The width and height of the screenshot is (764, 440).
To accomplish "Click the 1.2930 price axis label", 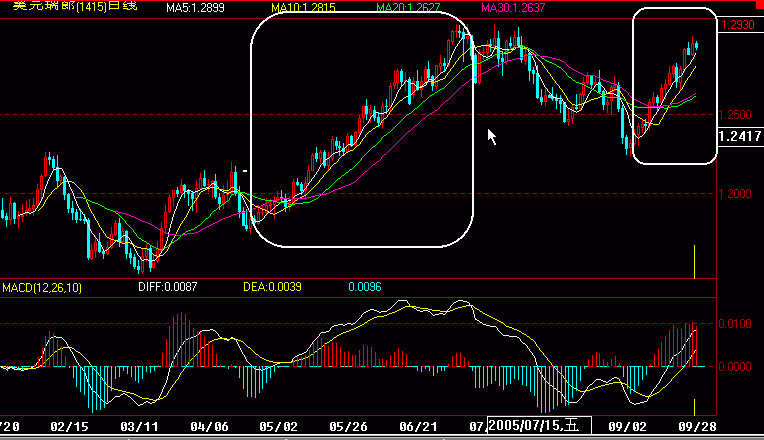I will point(738,25).
